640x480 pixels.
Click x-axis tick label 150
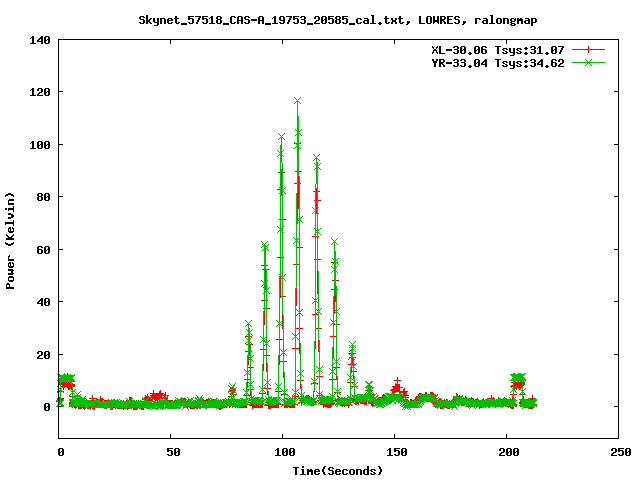tap(397, 452)
